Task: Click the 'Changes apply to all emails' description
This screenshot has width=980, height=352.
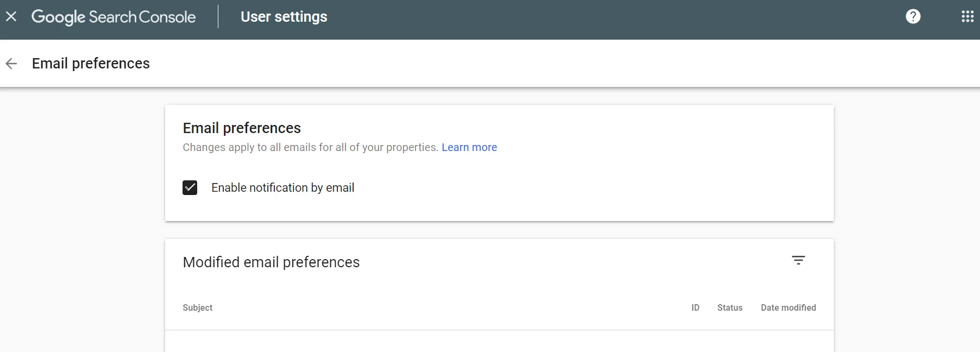Action: click(310, 147)
